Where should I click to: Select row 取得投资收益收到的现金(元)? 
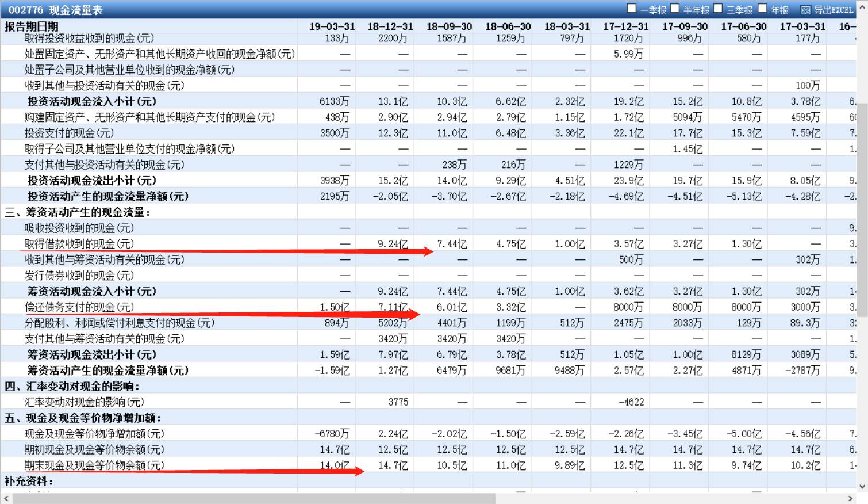click(428, 39)
